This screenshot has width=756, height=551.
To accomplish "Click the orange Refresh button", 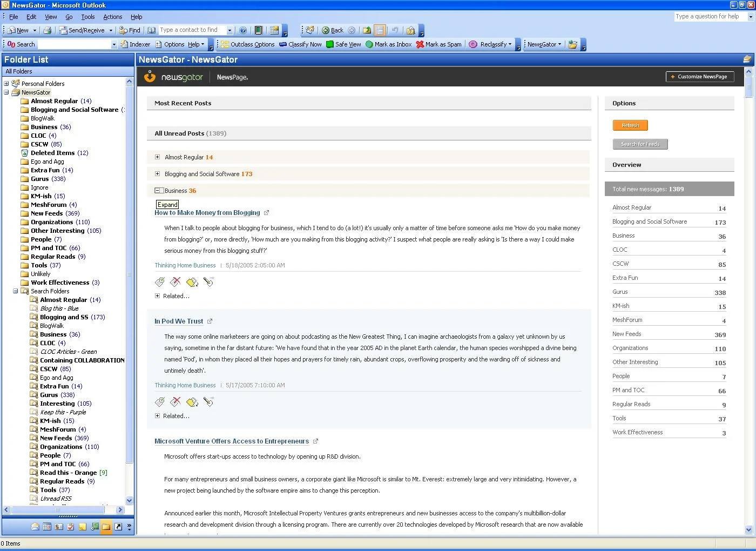I will click(630, 125).
